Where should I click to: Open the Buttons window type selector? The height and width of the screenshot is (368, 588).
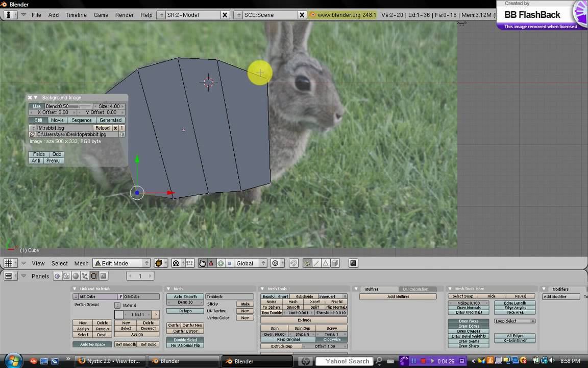(11, 276)
